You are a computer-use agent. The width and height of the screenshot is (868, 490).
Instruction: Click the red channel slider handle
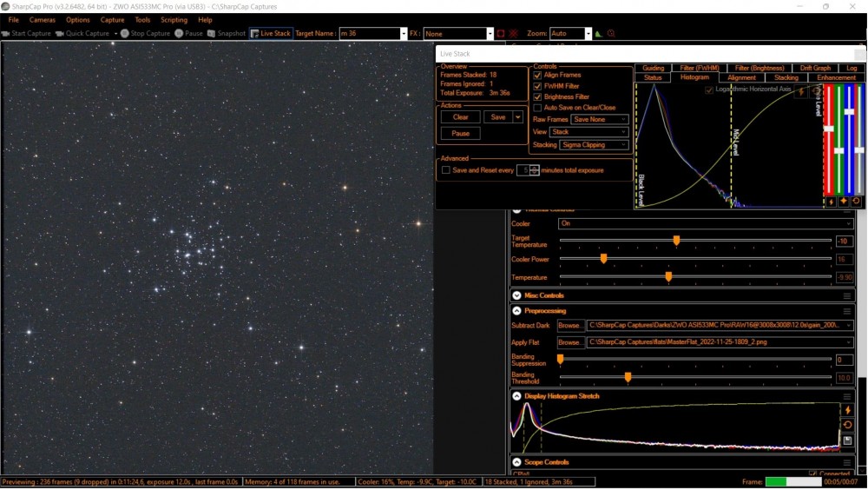tap(829, 129)
